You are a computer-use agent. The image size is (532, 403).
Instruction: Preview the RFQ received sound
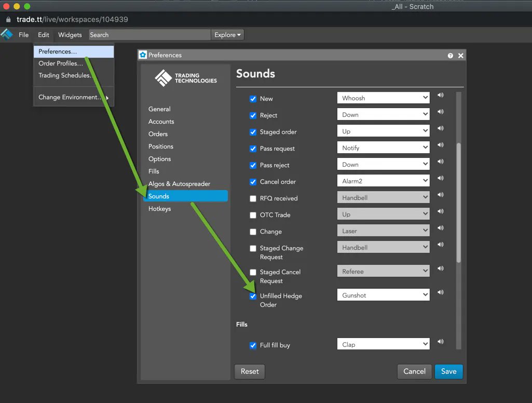(441, 195)
